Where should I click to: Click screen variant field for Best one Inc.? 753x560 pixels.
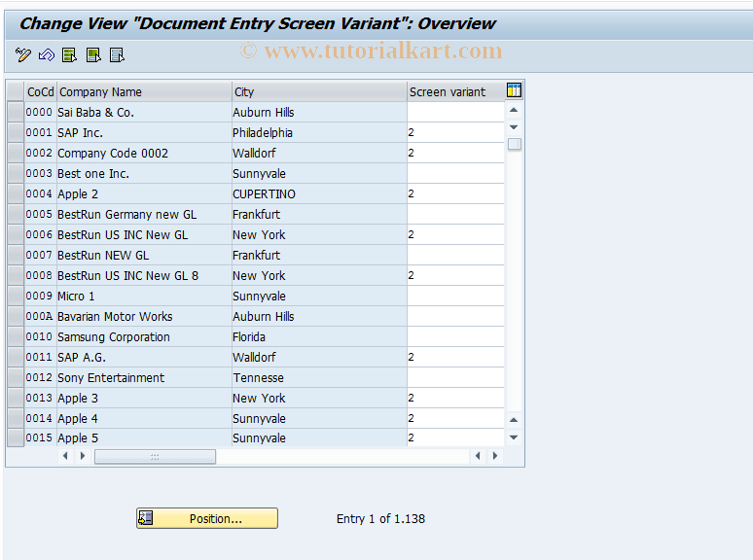[455, 173]
